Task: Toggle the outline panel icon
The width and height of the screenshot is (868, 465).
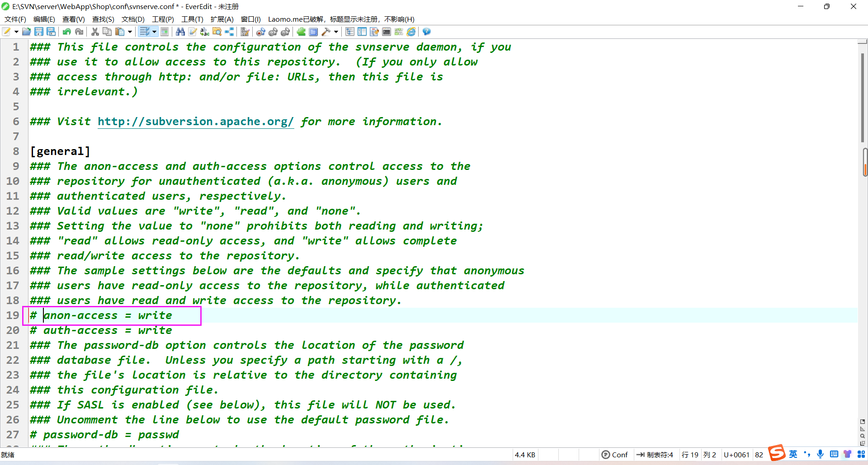Action: coord(350,32)
